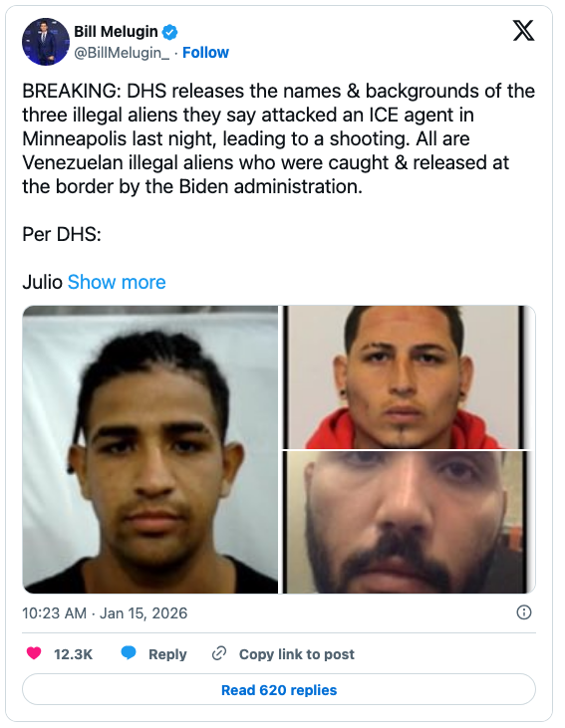Click the blue verified badge

[169, 32]
